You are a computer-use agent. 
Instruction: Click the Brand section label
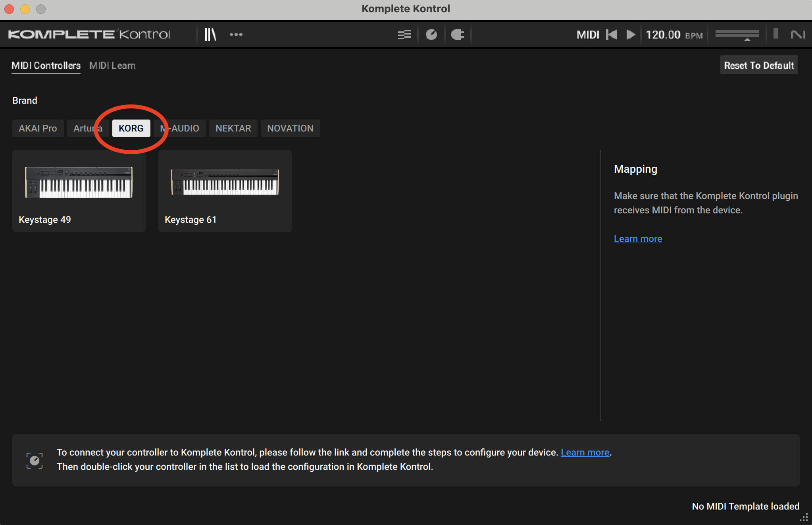25,100
